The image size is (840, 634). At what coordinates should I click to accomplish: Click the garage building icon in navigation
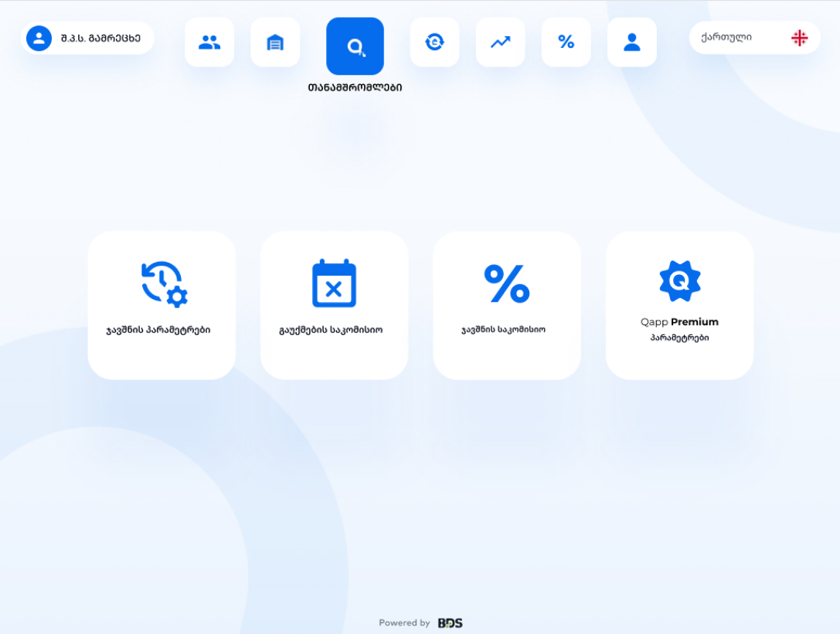275,42
